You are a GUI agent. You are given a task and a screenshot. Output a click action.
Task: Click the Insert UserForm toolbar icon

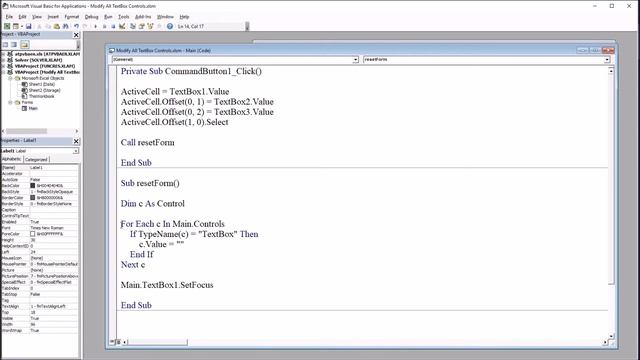pyautogui.click(x=16, y=26)
